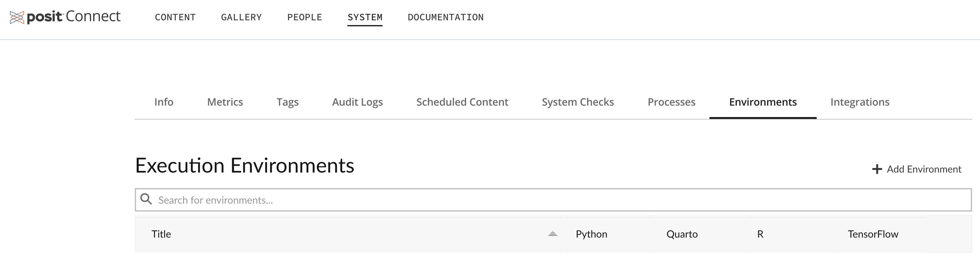Image resolution: width=980 pixels, height=262 pixels.
Task: Click the Python column header
Action: (x=591, y=234)
